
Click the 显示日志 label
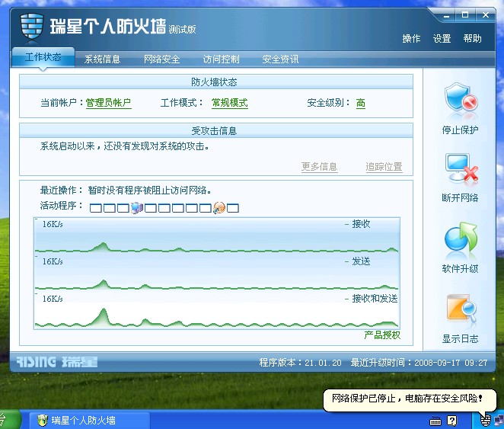[x=461, y=338]
